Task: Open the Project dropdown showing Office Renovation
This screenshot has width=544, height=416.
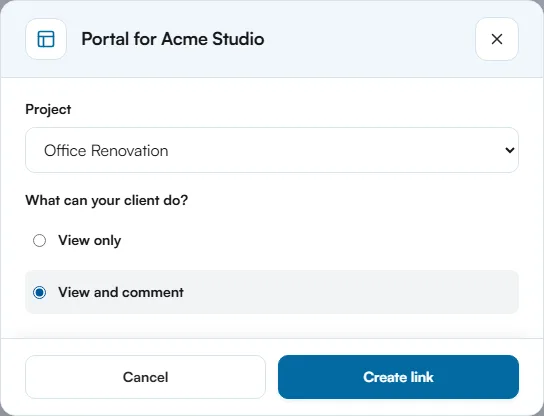Action: (272, 150)
